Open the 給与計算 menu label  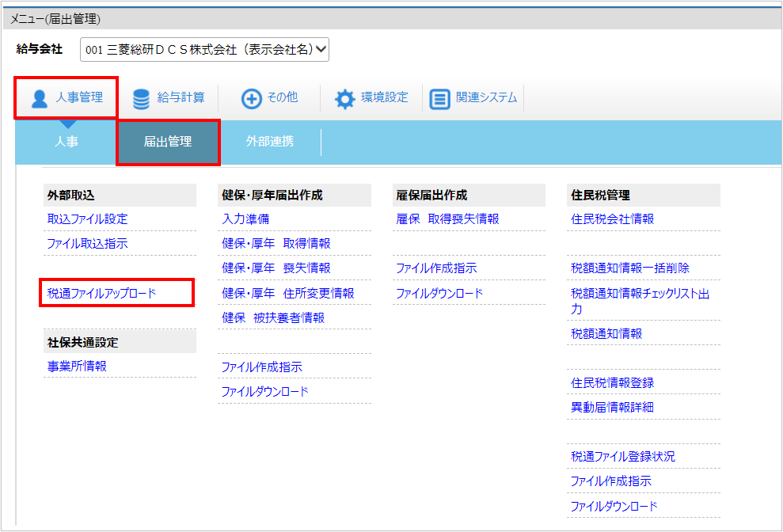click(181, 97)
